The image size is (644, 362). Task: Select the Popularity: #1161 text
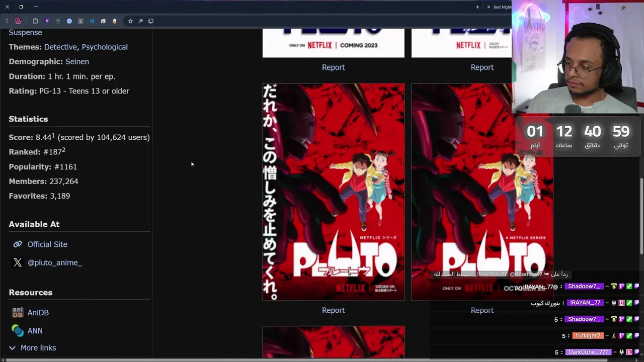pyautogui.click(x=43, y=166)
